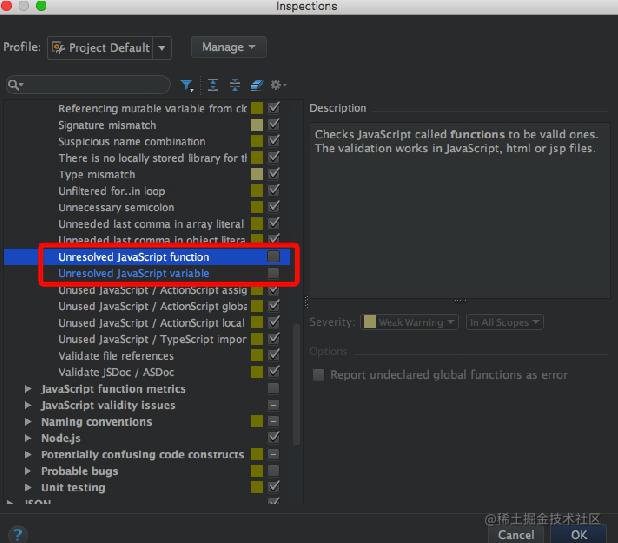Expand the Naming conventions group
Viewport: 618px width, 543px height.
click(28, 422)
